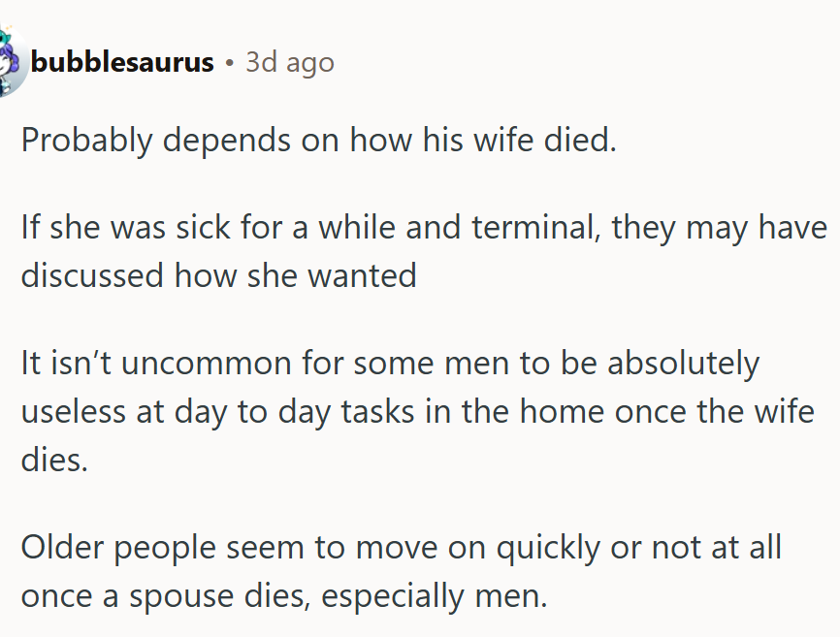Viewport: 840px width, 637px height.
Task: Click the paragraph starting "It isn't uncommon"
Action: pos(417,410)
